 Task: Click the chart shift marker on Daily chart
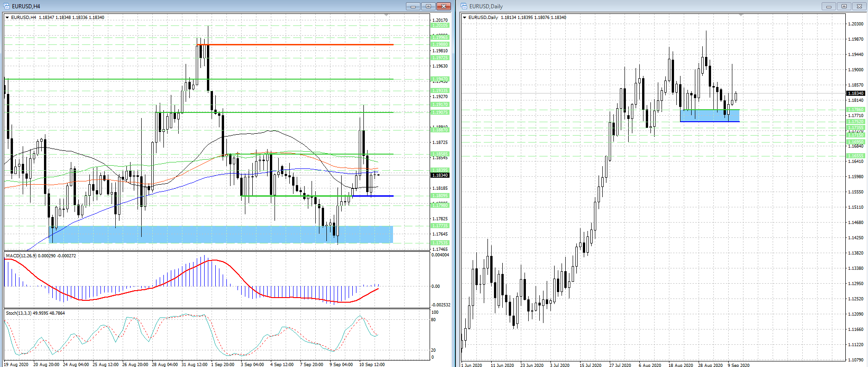coord(741,15)
